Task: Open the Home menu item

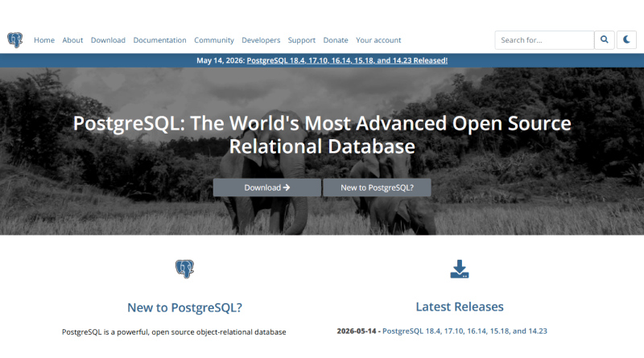Action: click(44, 40)
